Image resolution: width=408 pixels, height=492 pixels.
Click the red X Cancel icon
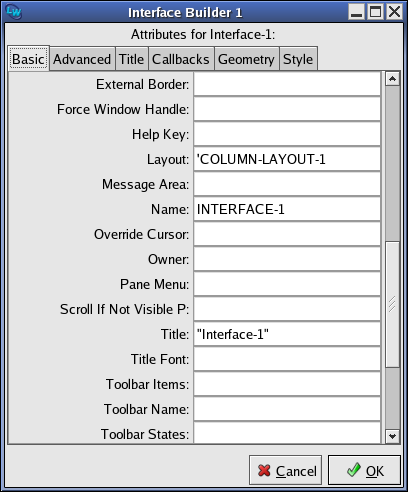point(264,471)
